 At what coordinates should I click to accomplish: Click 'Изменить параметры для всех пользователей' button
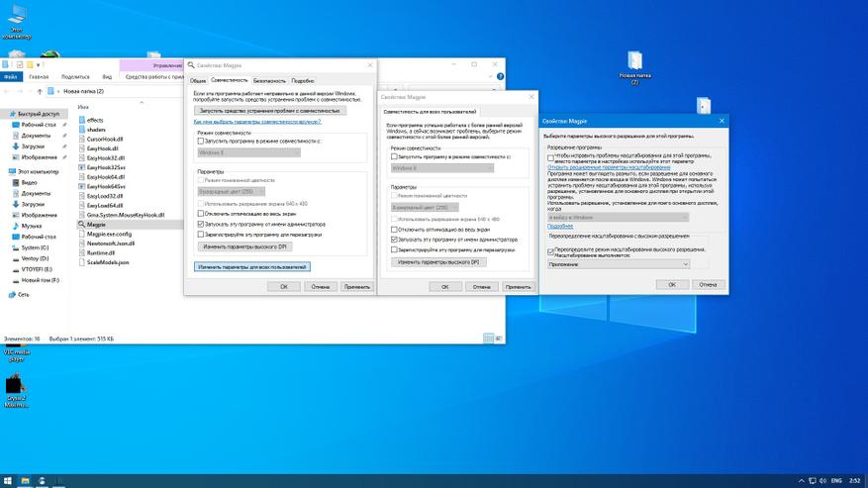point(251,267)
